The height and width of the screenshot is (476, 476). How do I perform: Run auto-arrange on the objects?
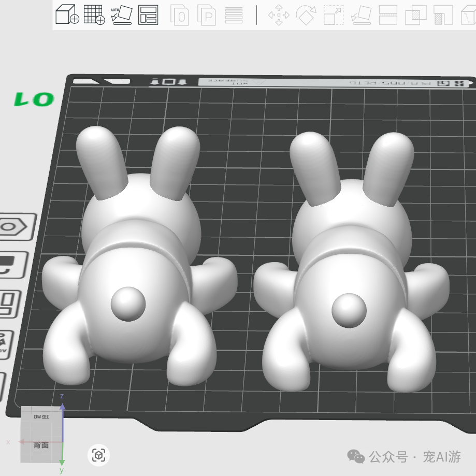click(149, 14)
